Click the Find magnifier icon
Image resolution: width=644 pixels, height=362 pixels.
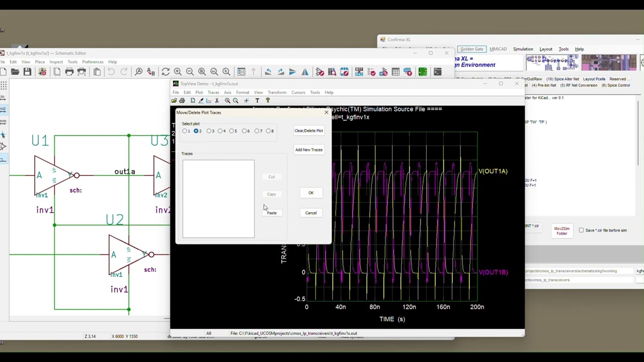138,72
